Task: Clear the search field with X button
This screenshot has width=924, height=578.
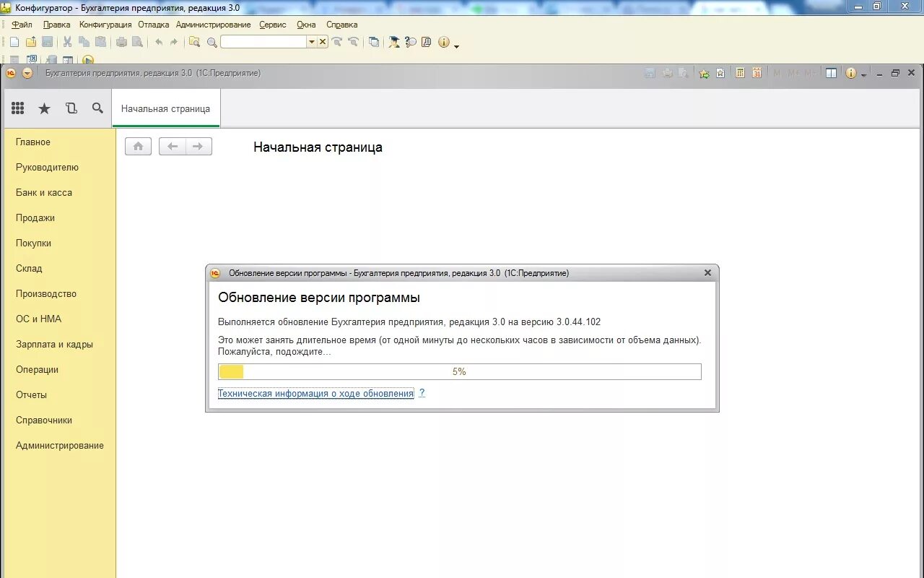Action: 323,42
